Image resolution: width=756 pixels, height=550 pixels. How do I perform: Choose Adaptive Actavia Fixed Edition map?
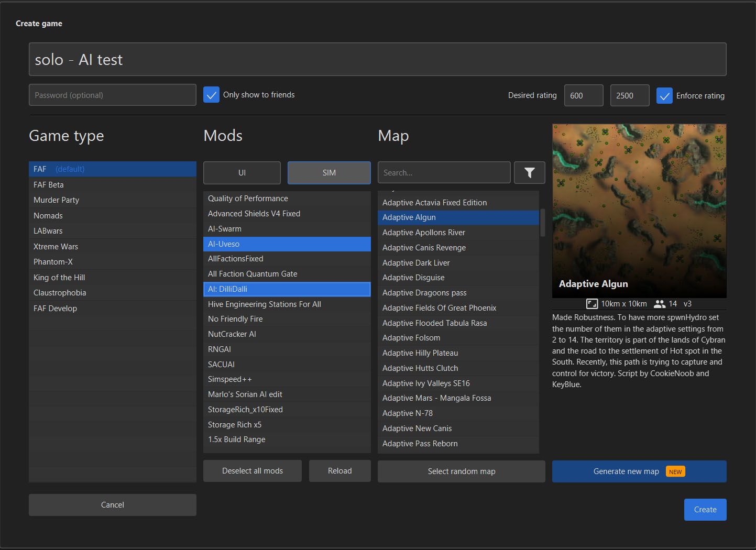(x=458, y=202)
